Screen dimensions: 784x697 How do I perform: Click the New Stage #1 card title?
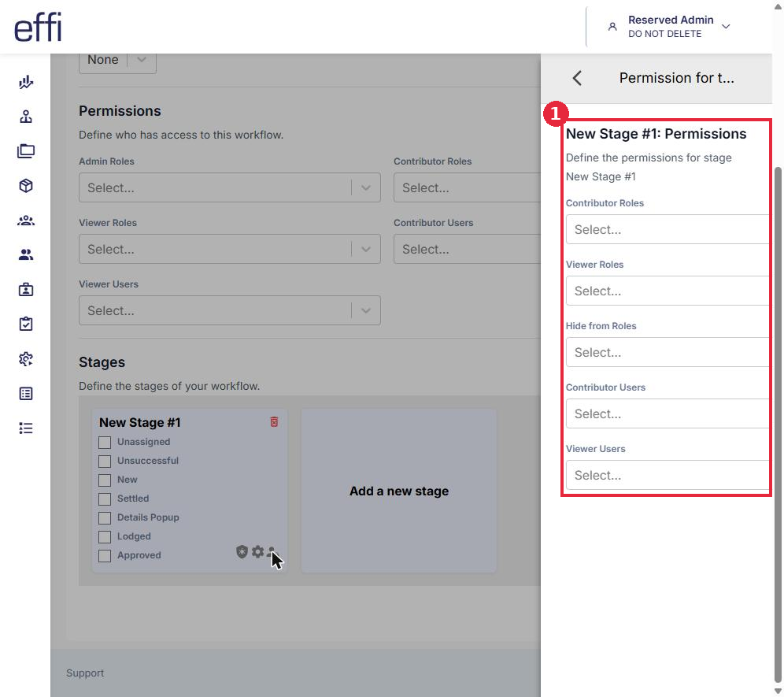coord(139,423)
